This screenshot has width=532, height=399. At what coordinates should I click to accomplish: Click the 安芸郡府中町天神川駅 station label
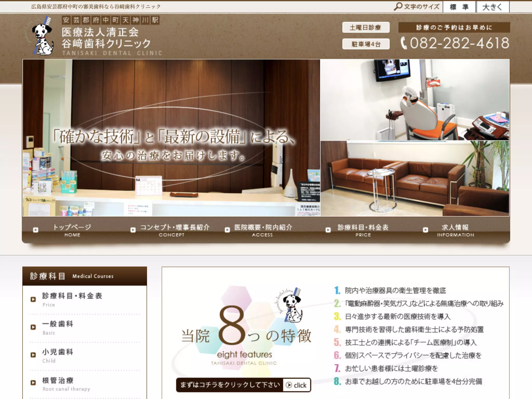(111, 20)
